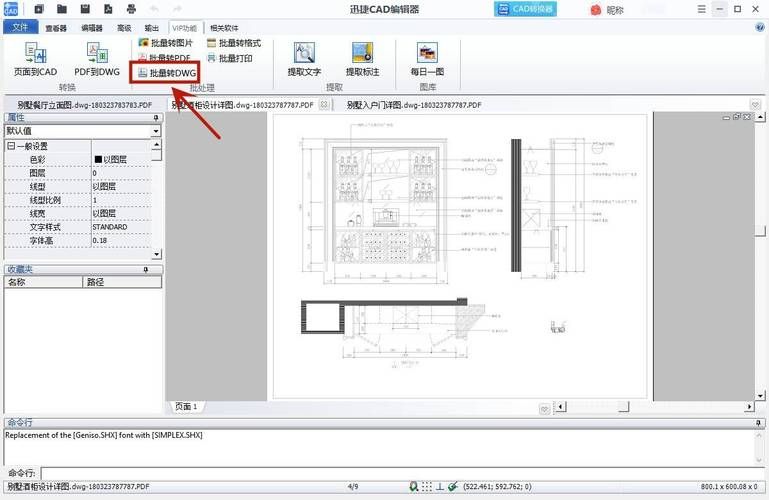Image resolution: width=769 pixels, height=500 pixels.
Task: Collapse the 一般设置 properties group
Action: 11,146
